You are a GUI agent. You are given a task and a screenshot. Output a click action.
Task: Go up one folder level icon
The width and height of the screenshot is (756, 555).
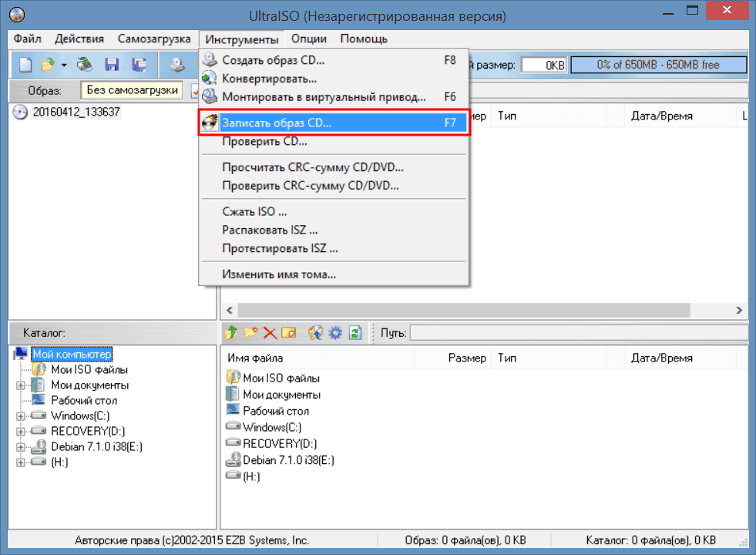pos(230,333)
